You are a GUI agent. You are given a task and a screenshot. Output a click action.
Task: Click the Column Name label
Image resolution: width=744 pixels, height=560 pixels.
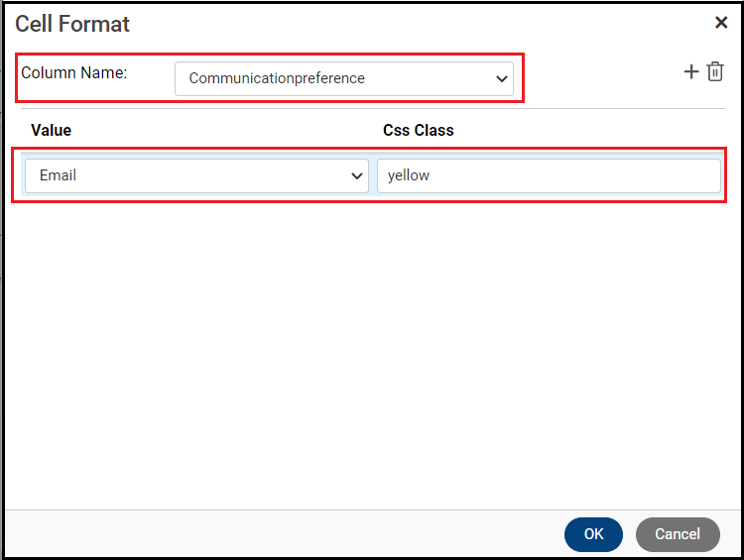pyautogui.click(x=74, y=73)
